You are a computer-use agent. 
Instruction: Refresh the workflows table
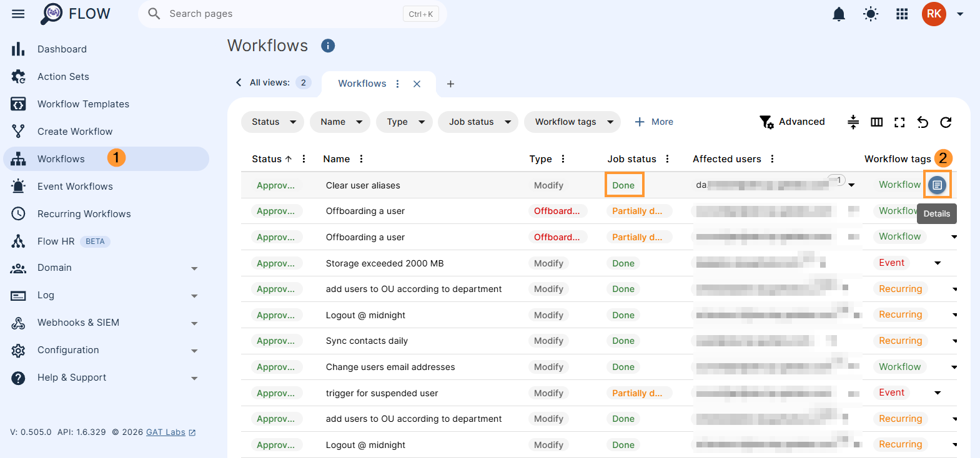click(946, 122)
